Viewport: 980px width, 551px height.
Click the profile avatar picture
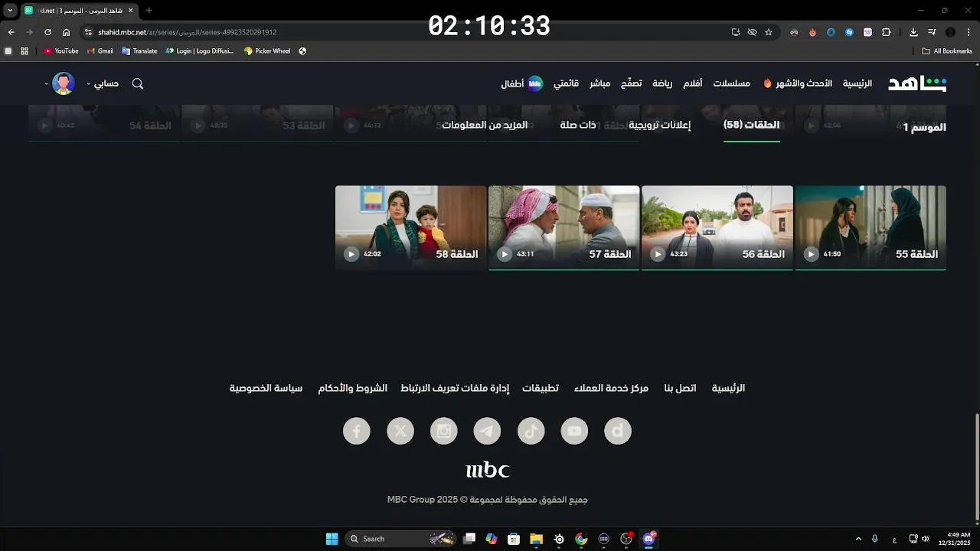pos(64,83)
